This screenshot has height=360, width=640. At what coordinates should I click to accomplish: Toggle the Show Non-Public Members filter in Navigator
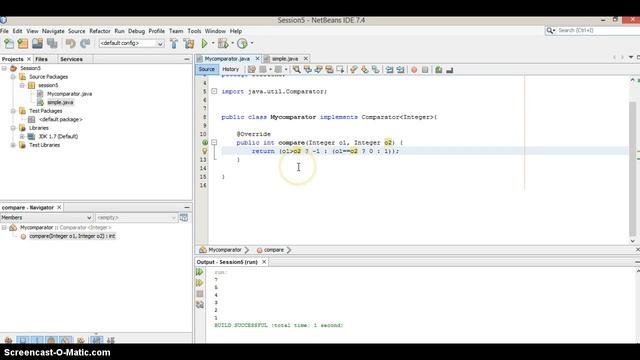[51, 340]
